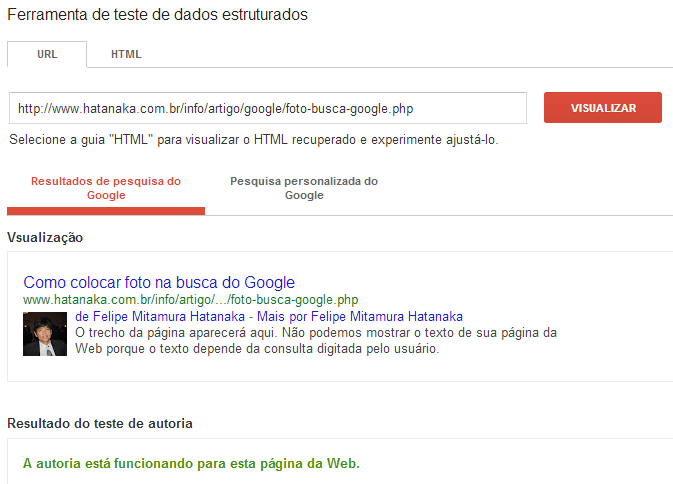The image size is (673, 484).
Task: Select 'Pesquisa personalizada do Google' tab
Action: (x=304, y=188)
